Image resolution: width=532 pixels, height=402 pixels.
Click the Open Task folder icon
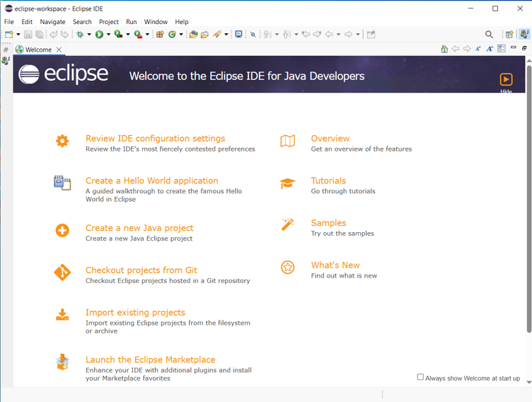(x=204, y=34)
